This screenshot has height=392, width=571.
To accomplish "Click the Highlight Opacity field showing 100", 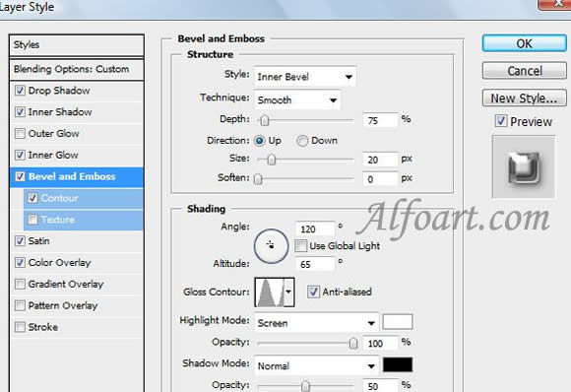I will pos(380,343).
